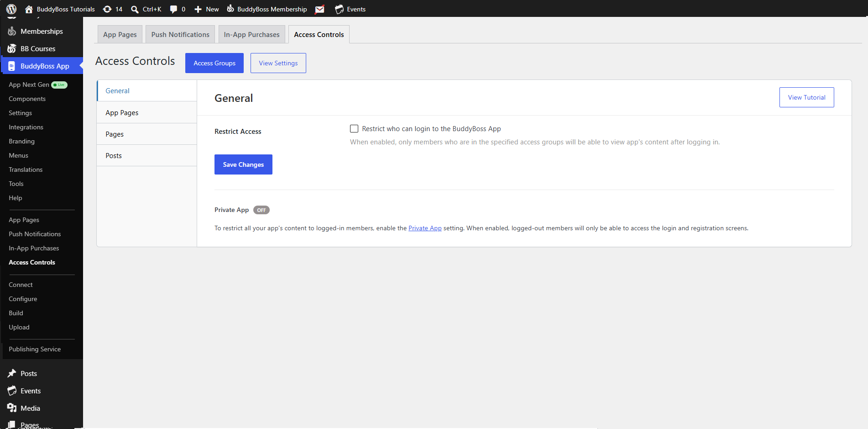868x429 pixels.
Task: Open Posts in the settings side navigation
Action: [x=146, y=155]
